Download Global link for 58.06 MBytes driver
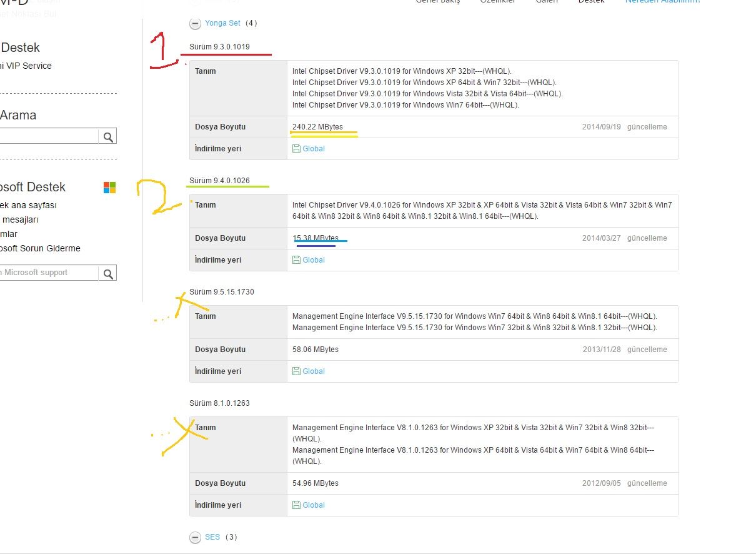 pos(314,371)
